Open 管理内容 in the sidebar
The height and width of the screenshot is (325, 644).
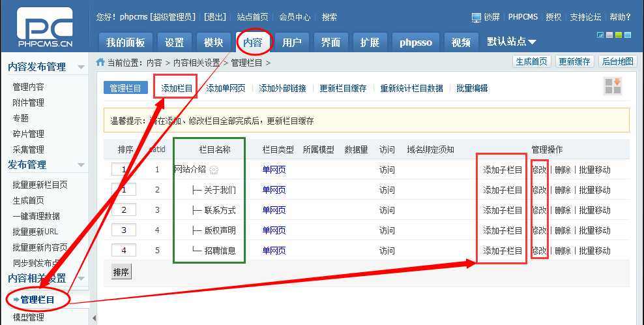pos(28,87)
